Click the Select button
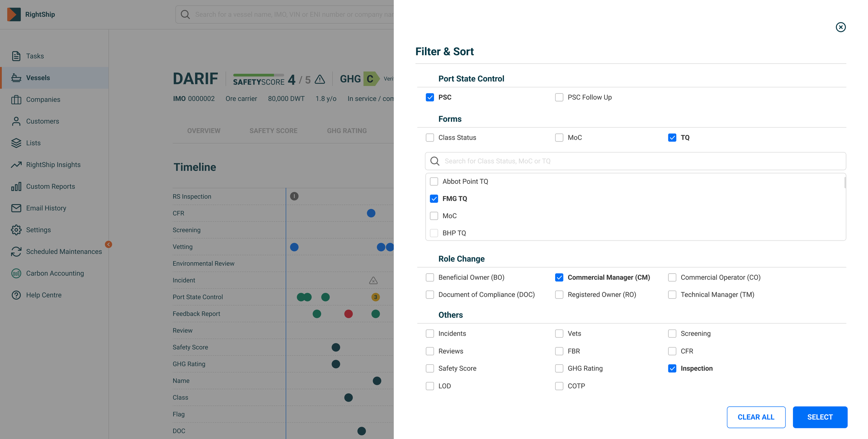 [x=820, y=417]
